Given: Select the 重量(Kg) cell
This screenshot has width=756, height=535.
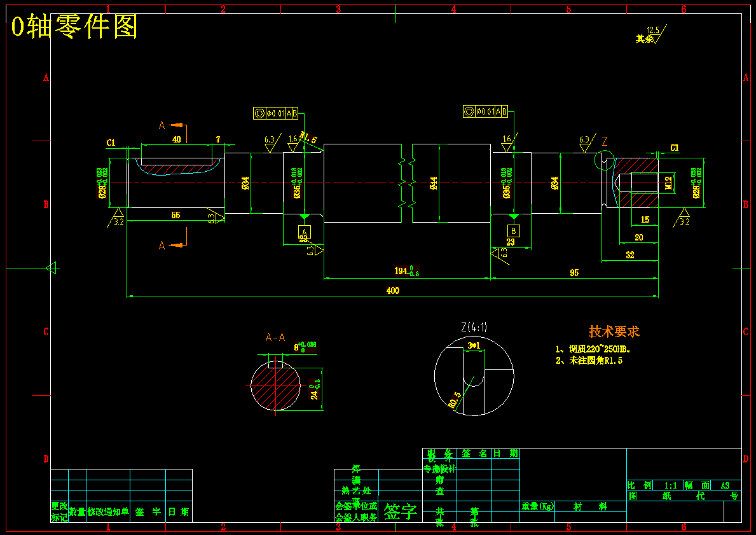Looking at the screenshot, I should point(537,506).
